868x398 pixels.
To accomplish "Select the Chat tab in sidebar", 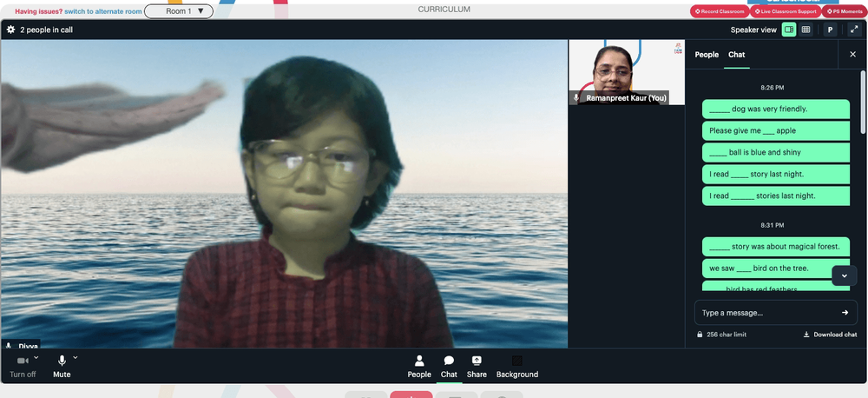I will pyautogui.click(x=736, y=55).
